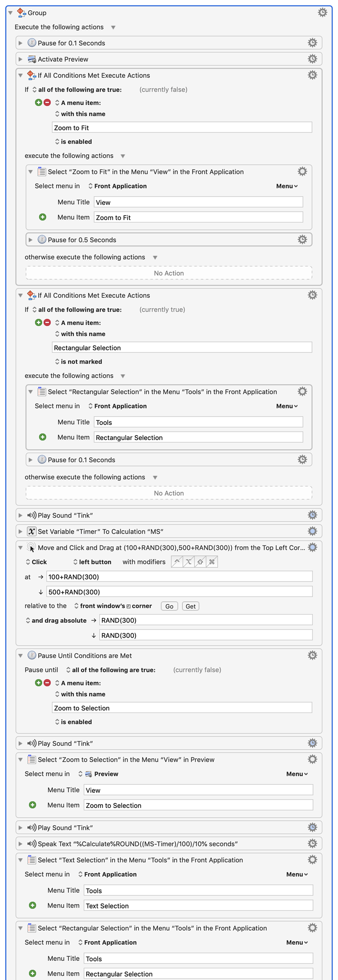Viewport: 338px width, 980px height.
Task: Click menu list icon of Select “Text Selection”
Action: click(x=32, y=860)
